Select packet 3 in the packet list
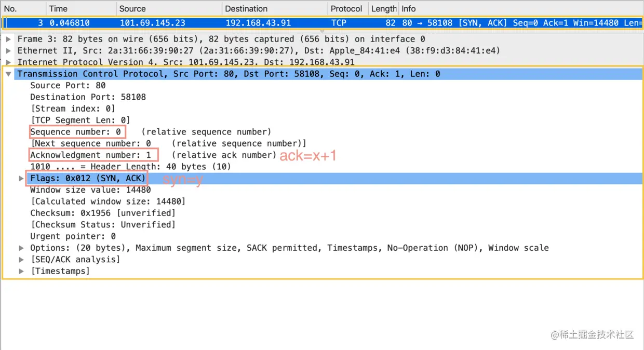Viewport: 644px width, 350px height. tap(322, 23)
